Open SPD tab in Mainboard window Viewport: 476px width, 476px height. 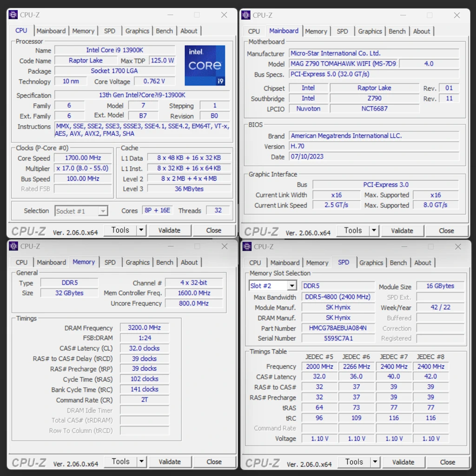343,31
